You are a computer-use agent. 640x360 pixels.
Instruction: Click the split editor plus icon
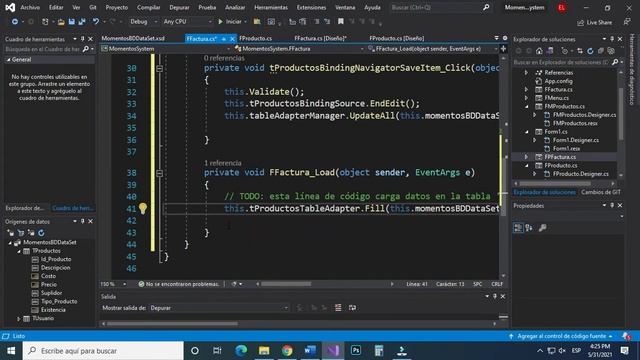tap(503, 49)
